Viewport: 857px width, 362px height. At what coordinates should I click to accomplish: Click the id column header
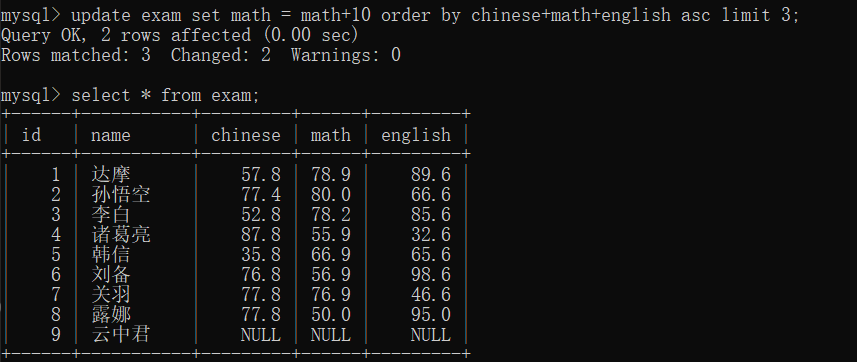(31, 135)
